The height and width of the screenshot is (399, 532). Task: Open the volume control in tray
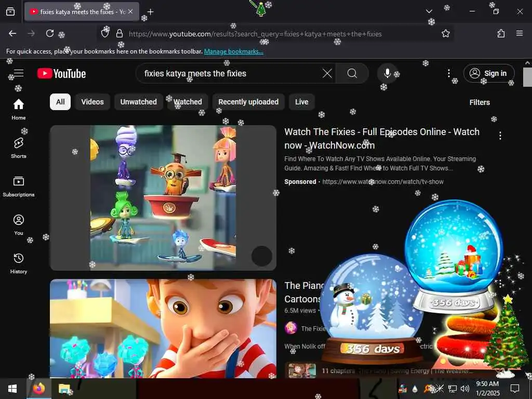[x=465, y=389]
